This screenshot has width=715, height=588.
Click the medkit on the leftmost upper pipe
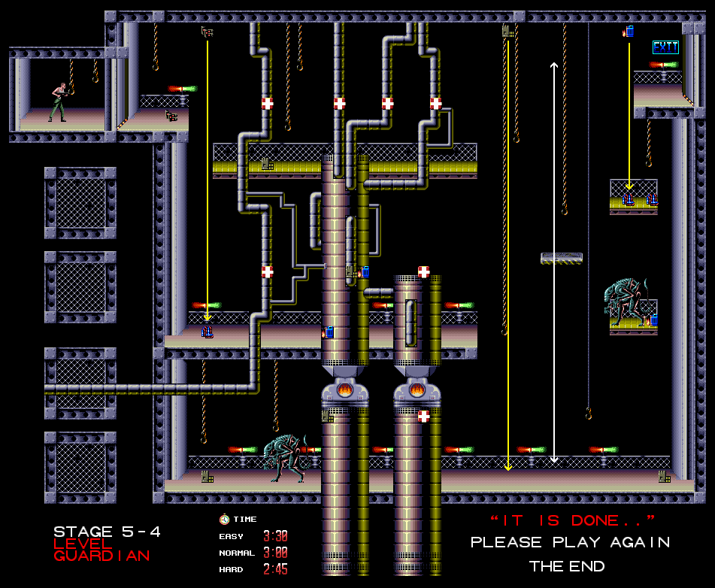[x=267, y=104]
